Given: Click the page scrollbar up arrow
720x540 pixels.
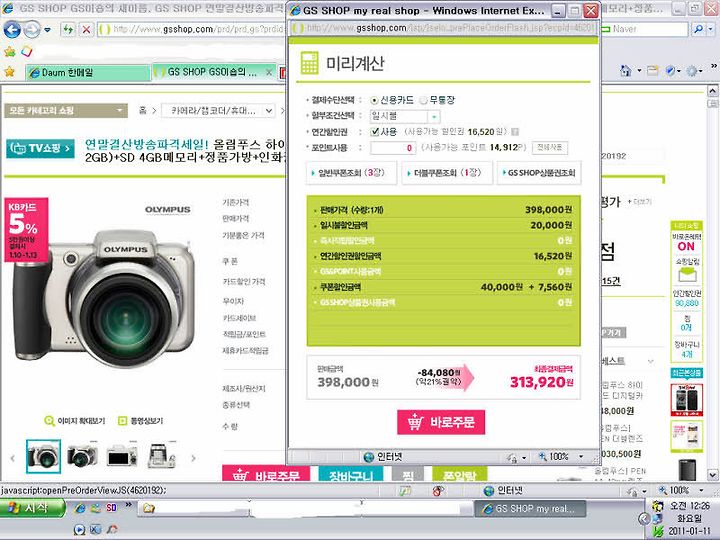Looking at the screenshot, I should [712, 91].
